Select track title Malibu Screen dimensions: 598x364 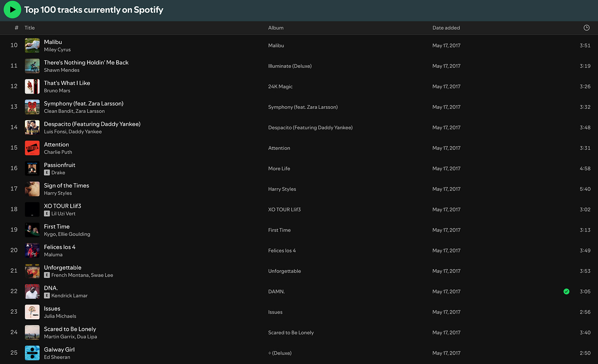click(53, 42)
